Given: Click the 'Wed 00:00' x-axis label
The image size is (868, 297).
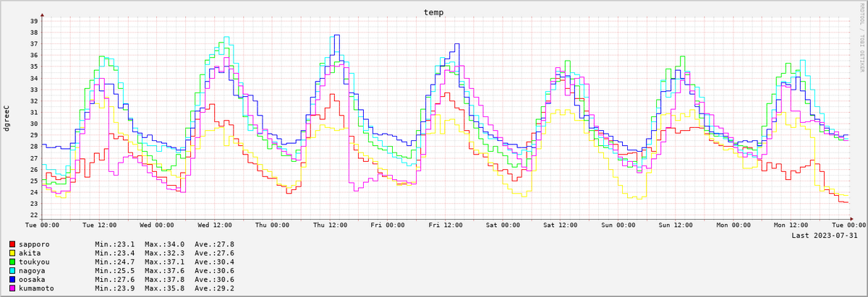Looking at the screenshot, I should pyautogui.click(x=158, y=225).
